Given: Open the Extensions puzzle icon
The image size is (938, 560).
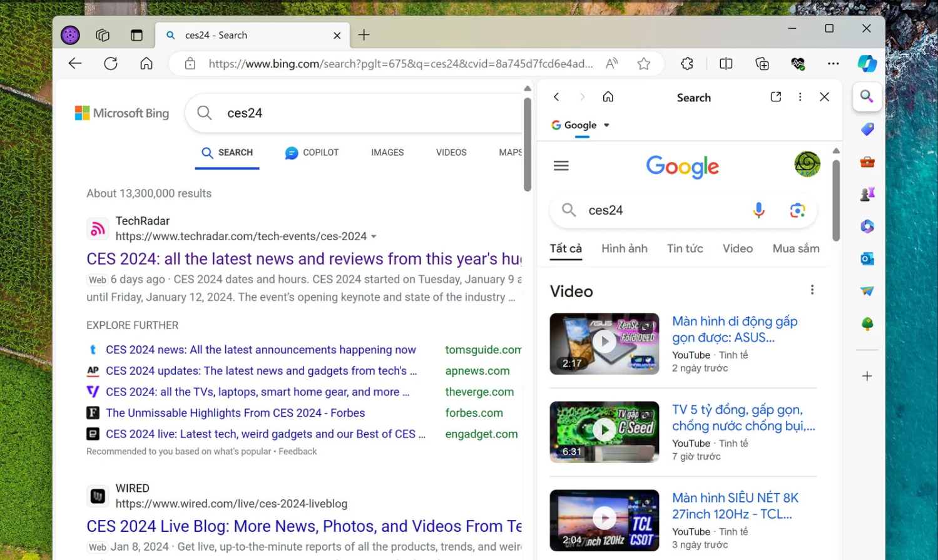Looking at the screenshot, I should (x=687, y=64).
